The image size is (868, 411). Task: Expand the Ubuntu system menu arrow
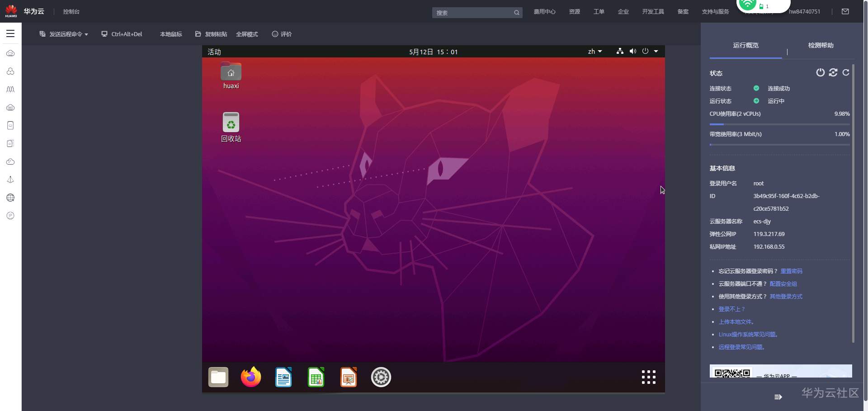click(x=656, y=52)
